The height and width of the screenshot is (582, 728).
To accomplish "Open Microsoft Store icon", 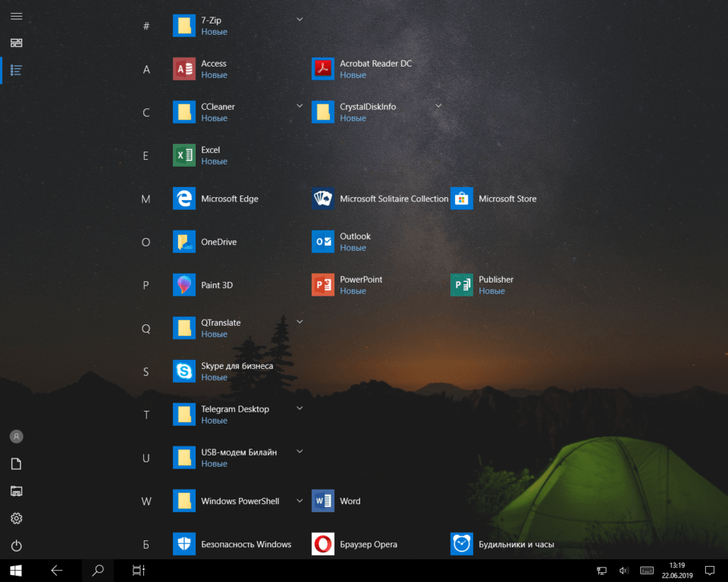I will click(462, 199).
